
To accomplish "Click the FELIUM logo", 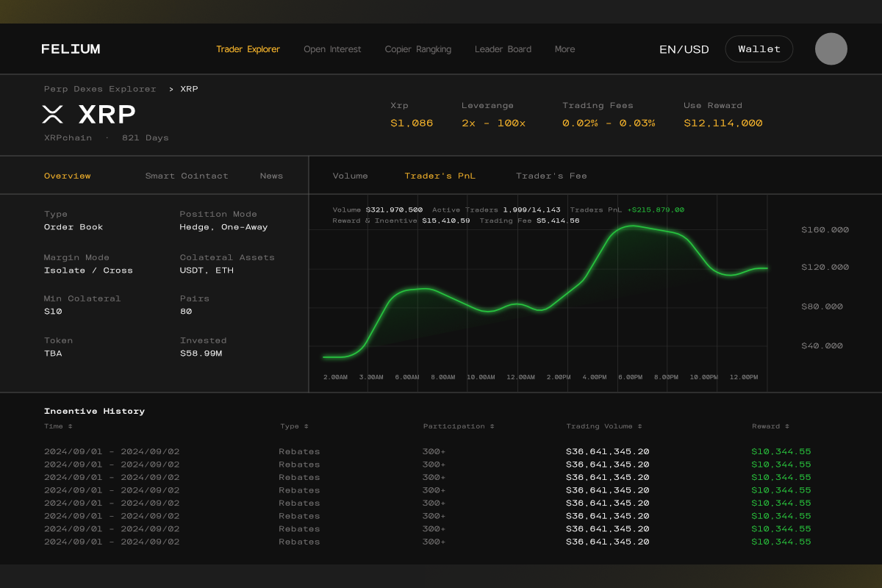I will (71, 49).
